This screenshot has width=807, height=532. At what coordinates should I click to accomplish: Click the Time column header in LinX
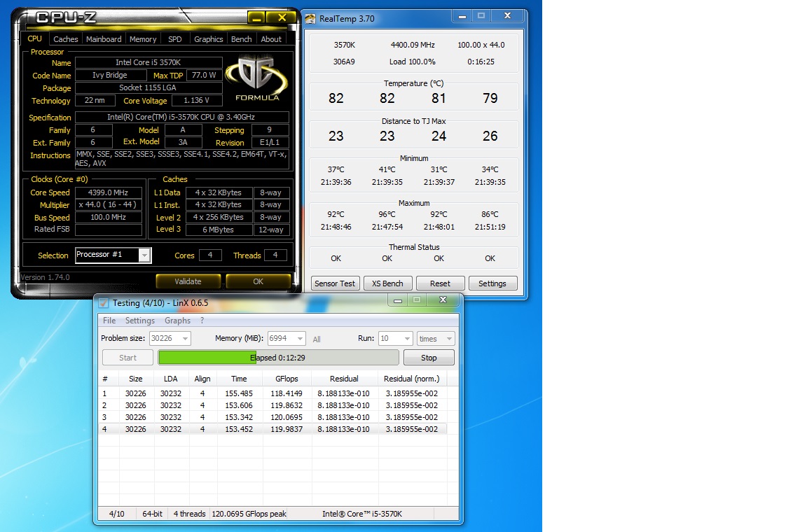pyautogui.click(x=239, y=379)
